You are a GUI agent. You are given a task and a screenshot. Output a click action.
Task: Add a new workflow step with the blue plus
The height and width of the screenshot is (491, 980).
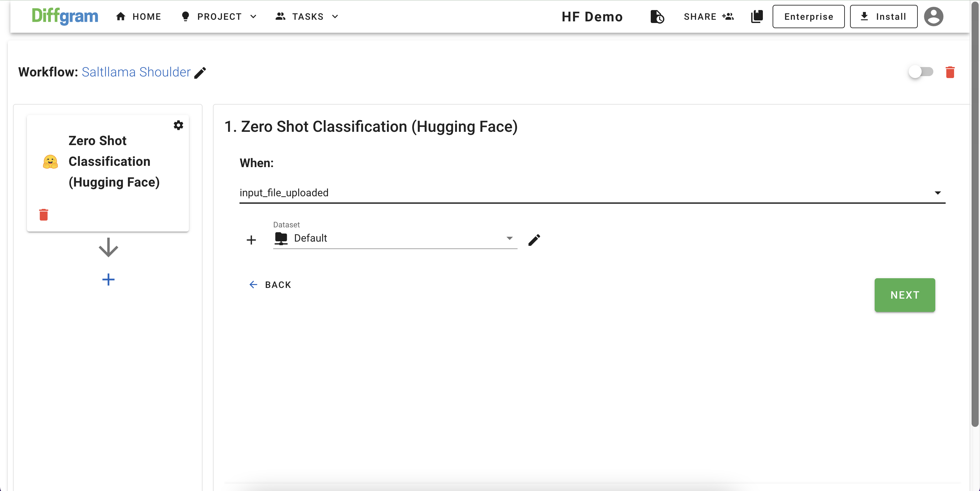(109, 280)
